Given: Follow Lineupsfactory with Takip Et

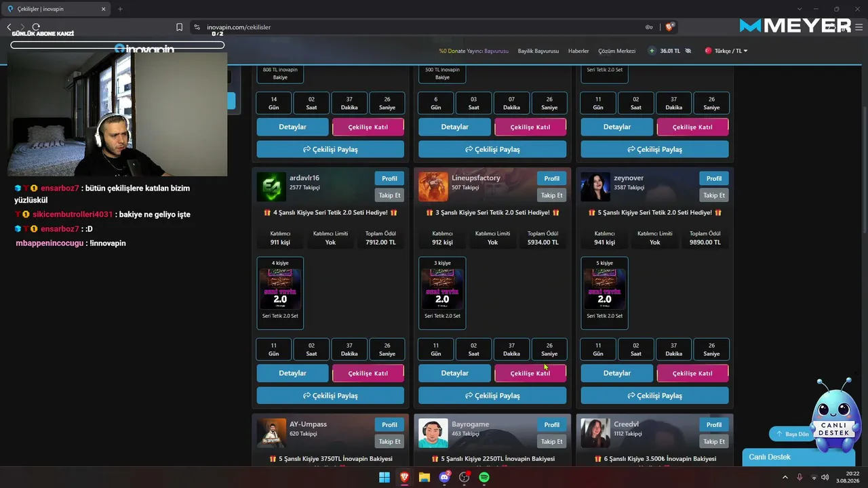Looking at the screenshot, I should click(552, 195).
